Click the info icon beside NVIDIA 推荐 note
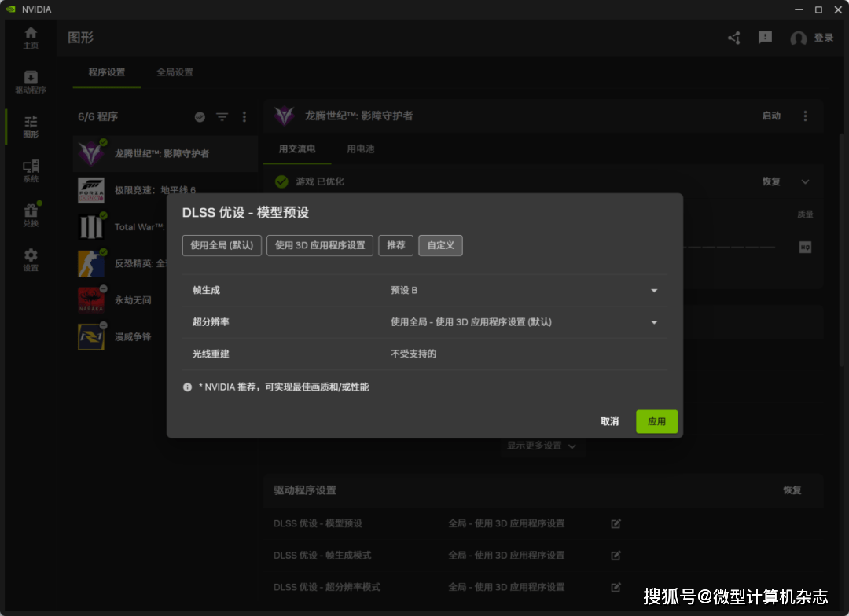This screenshot has width=849, height=616. tap(187, 387)
